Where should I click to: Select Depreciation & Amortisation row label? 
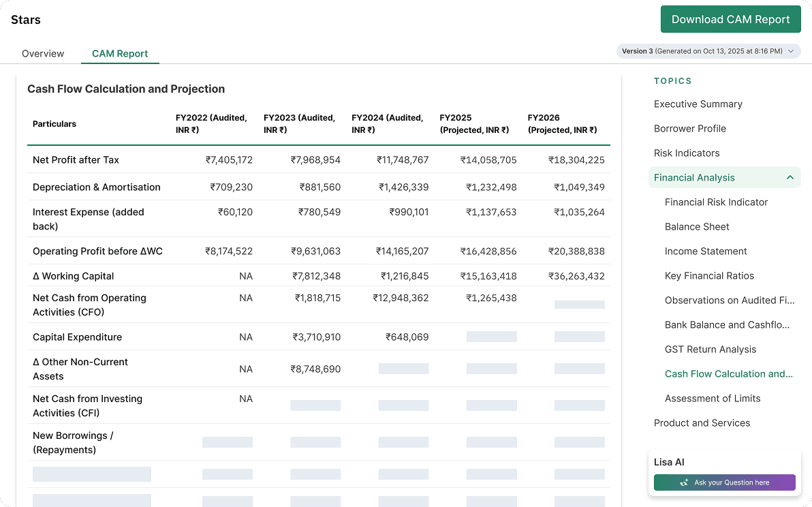[x=96, y=187]
